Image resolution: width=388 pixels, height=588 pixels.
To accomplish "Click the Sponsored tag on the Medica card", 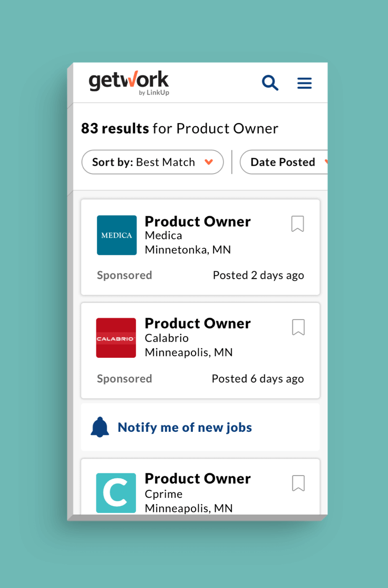I will [124, 275].
